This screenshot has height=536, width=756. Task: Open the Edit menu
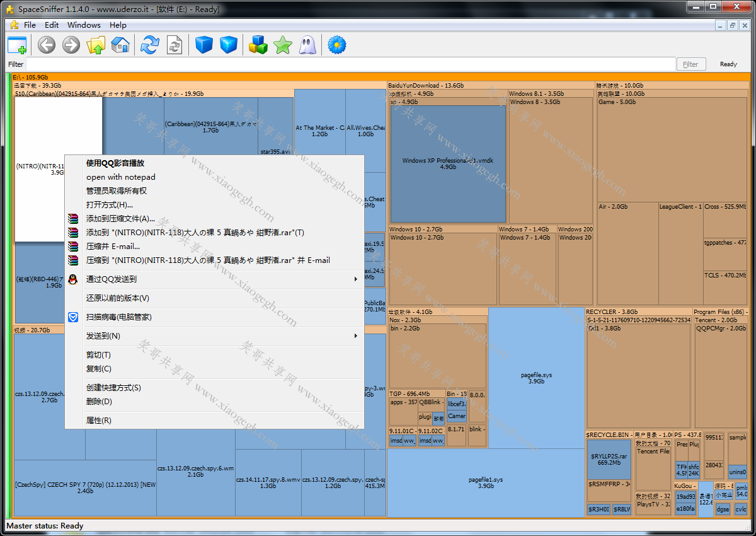(52, 25)
